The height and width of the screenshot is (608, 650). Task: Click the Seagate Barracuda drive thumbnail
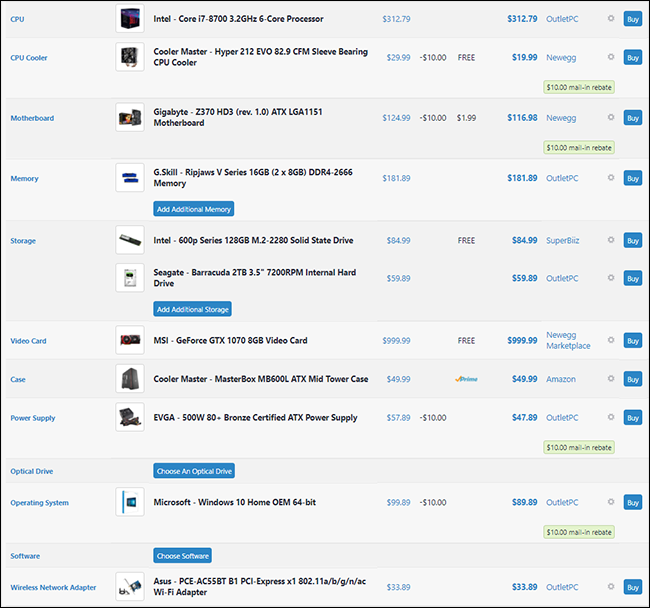[x=130, y=277]
